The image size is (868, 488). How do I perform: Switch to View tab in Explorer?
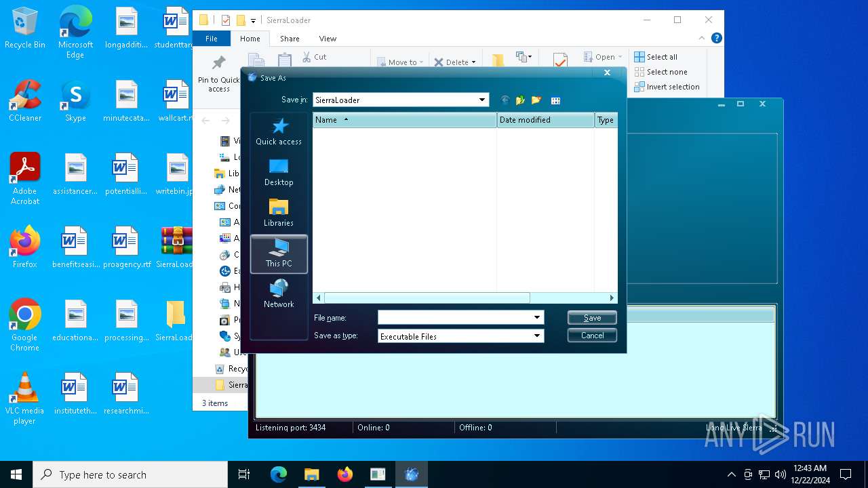[x=328, y=39]
